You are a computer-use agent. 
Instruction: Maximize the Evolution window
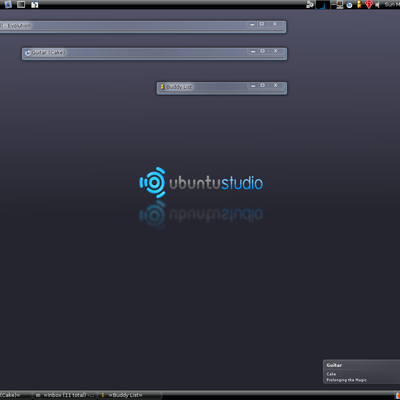[262, 24]
